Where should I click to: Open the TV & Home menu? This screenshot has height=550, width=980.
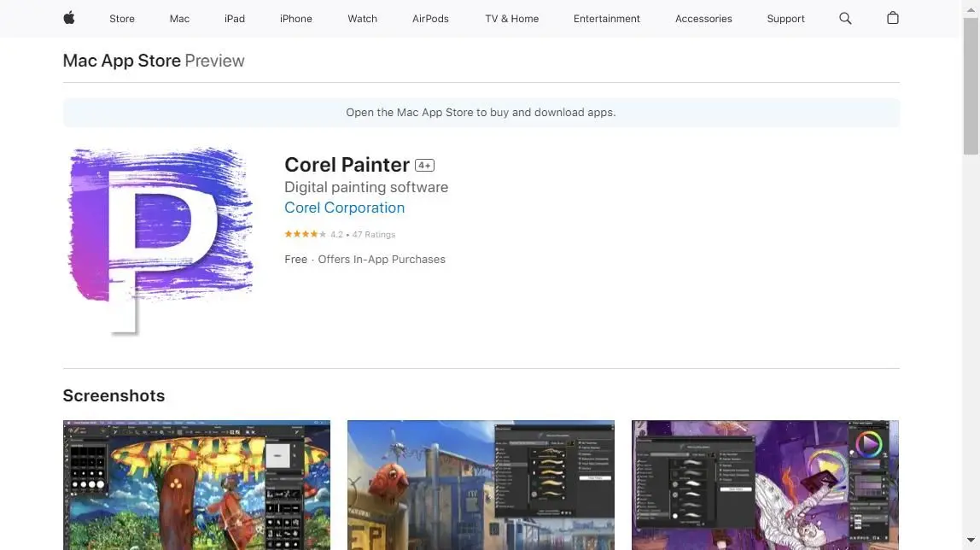(x=511, y=18)
